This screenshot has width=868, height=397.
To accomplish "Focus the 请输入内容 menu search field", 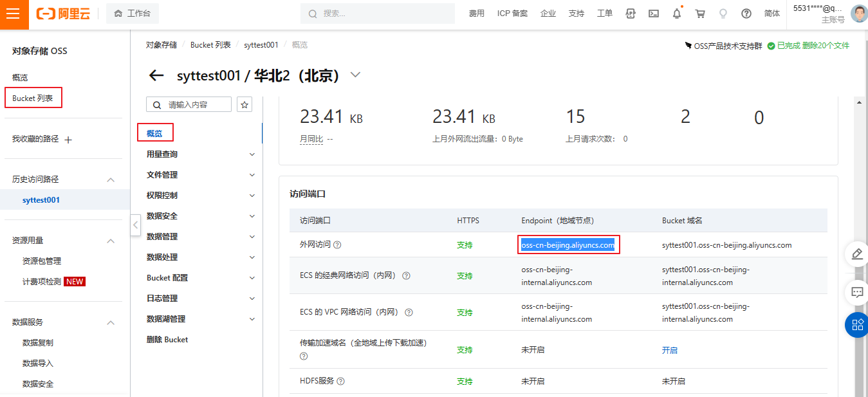I will coord(189,104).
